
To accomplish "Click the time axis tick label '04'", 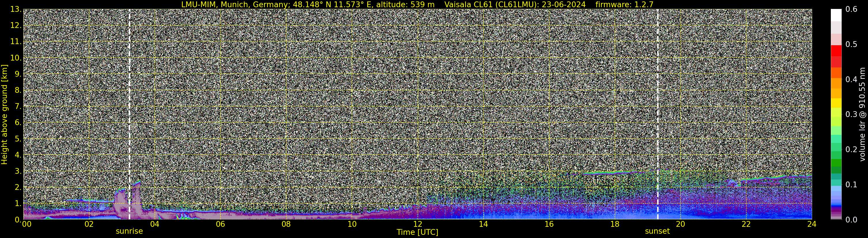I will (155, 224).
